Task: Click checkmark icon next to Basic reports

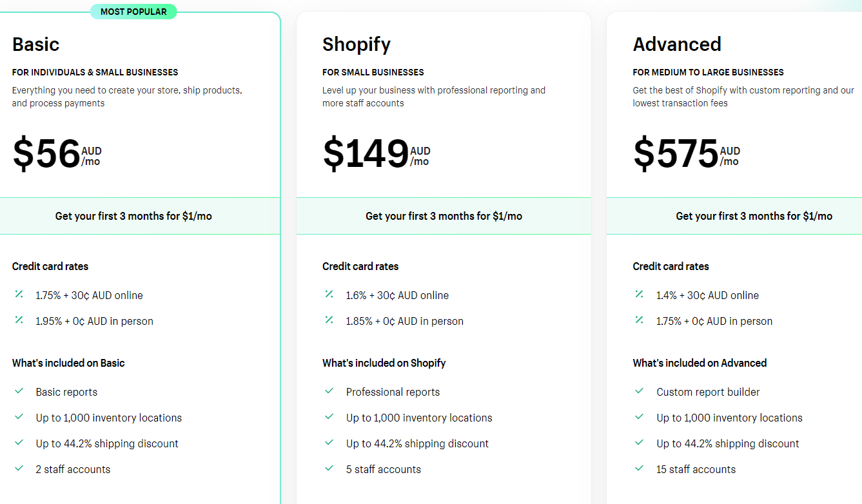Action: (19, 391)
